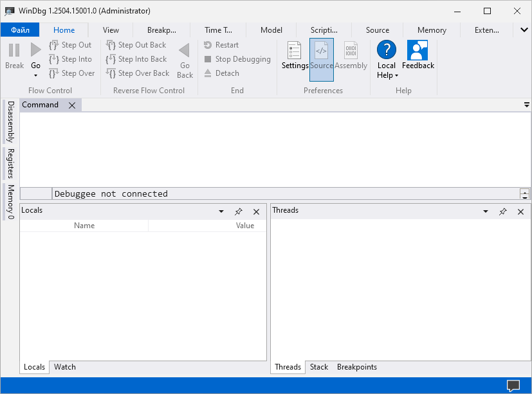Click Step Over Back

[x=138, y=73]
